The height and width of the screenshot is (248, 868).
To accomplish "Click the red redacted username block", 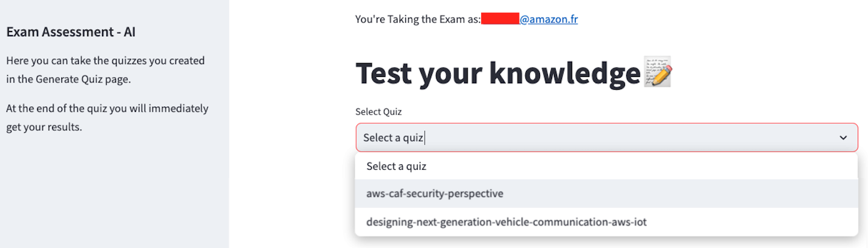I will 500,19.
